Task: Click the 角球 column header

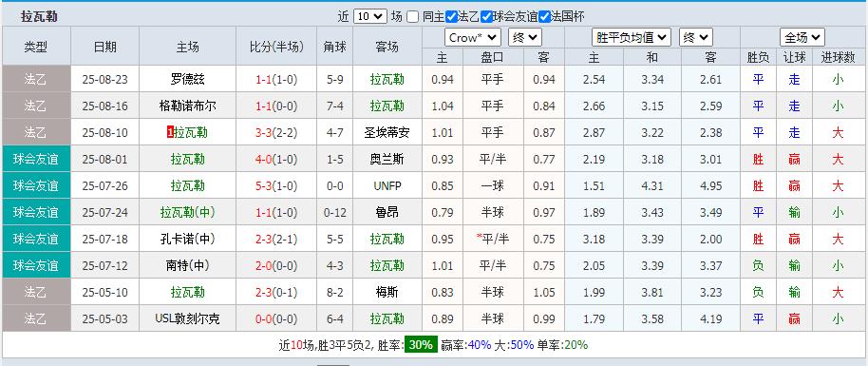Action: (335, 47)
